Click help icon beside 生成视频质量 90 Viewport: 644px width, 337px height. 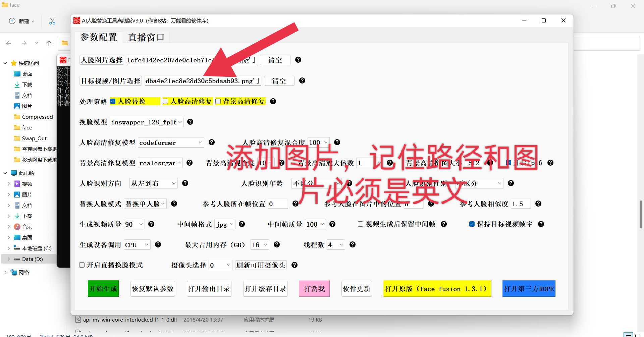(151, 224)
